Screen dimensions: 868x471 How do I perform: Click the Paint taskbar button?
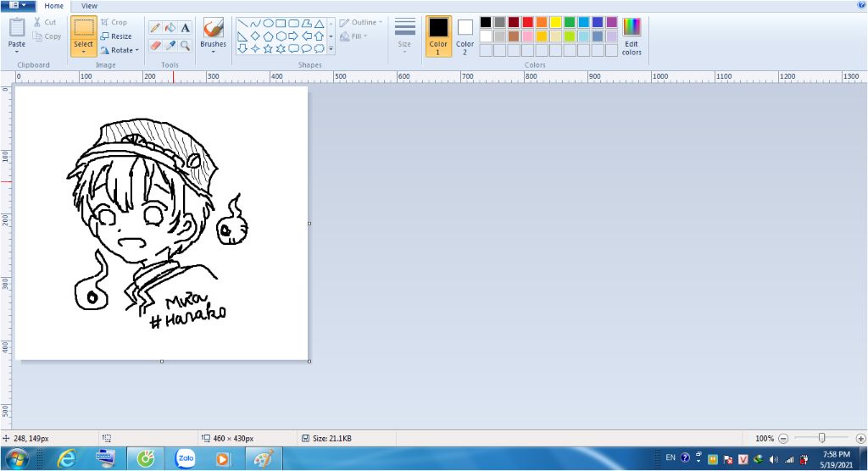[264, 459]
